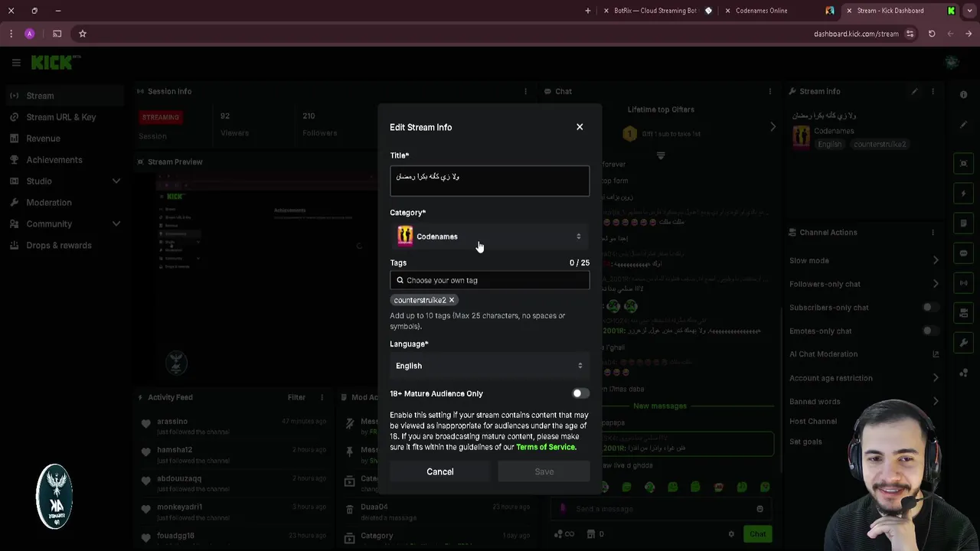Click the Cancel button in dialog
The image size is (980, 551).
click(x=440, y=471)
